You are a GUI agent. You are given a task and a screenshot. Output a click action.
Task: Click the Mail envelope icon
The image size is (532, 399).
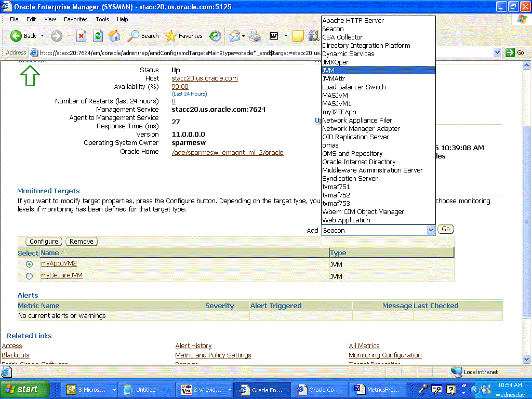click(234, 36)
